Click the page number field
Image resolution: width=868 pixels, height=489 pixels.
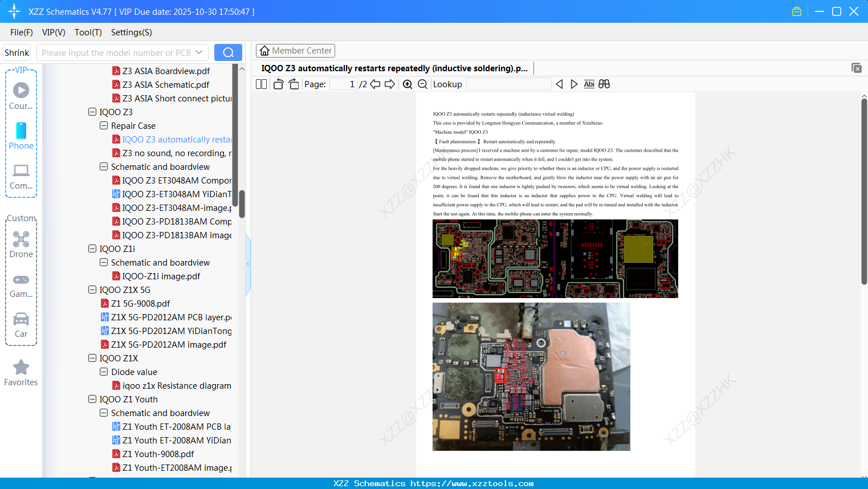point(343,84)
